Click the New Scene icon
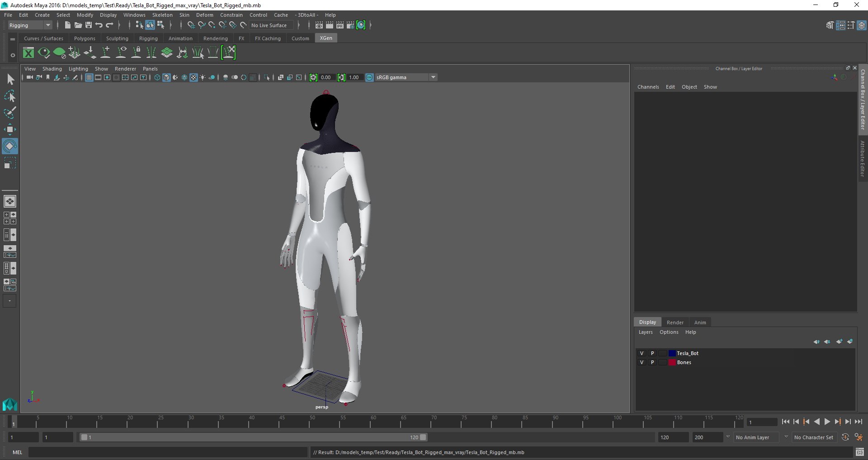The height and width of the screenshot is (460, 868). pyautogui.click(x=67, y=25)
